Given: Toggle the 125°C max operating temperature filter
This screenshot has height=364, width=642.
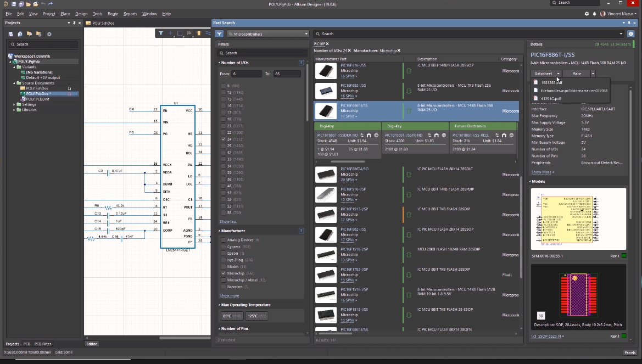Looking at the screenshot, I should pos(256,316).
